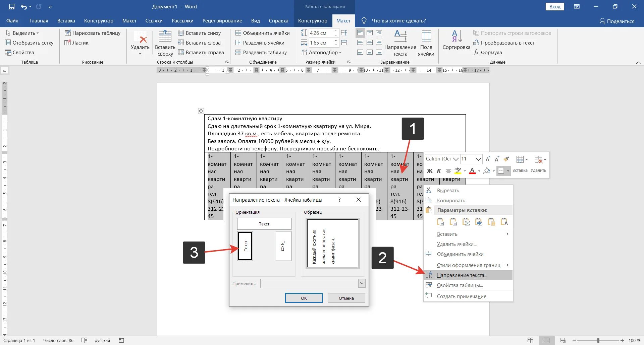Open the font size dropdown in mini toolbar
This screenshot has height=345, width=644.
[x=478, y=159]
